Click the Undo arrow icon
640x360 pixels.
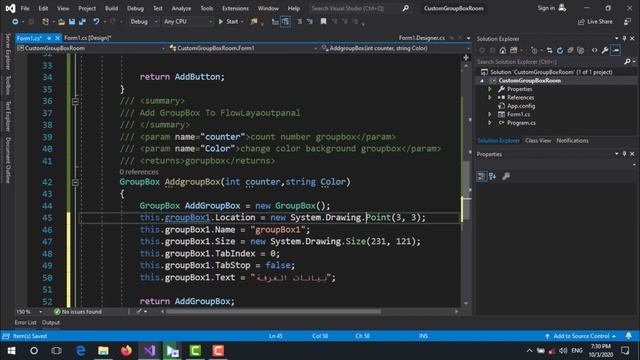[96, 22]
